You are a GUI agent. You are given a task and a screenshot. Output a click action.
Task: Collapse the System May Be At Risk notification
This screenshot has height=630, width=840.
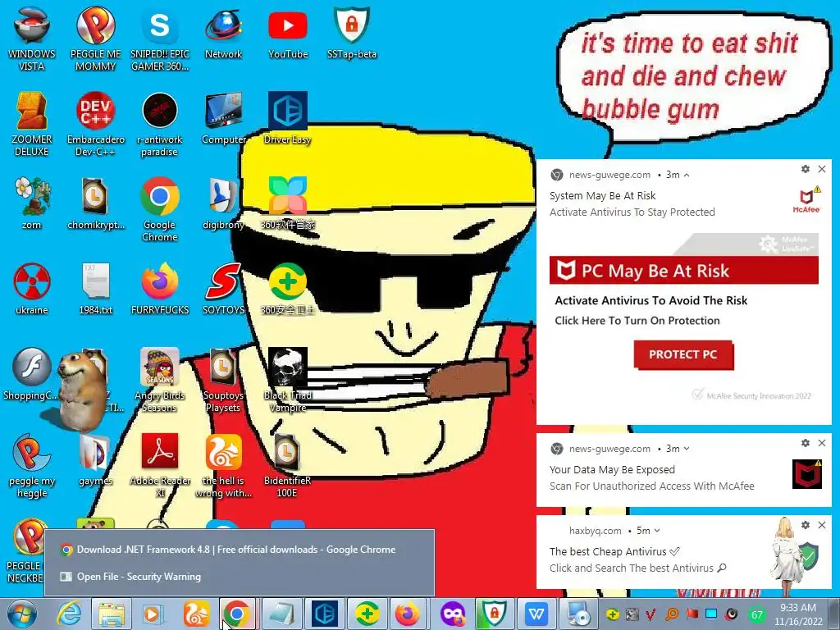[x=687, y=176]
